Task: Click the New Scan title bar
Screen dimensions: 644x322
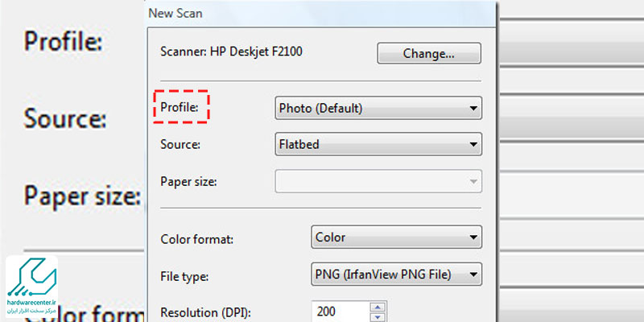Action: point(321,13)
